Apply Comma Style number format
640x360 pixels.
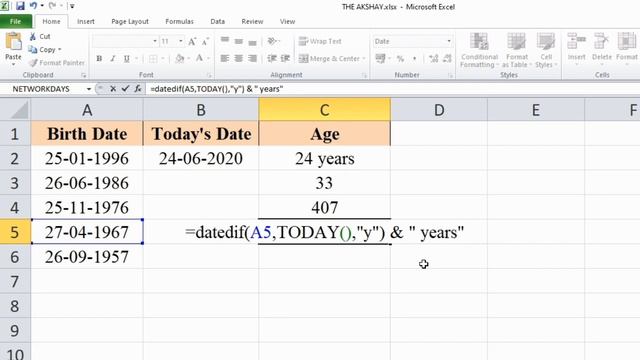click(x=415, y=59)
